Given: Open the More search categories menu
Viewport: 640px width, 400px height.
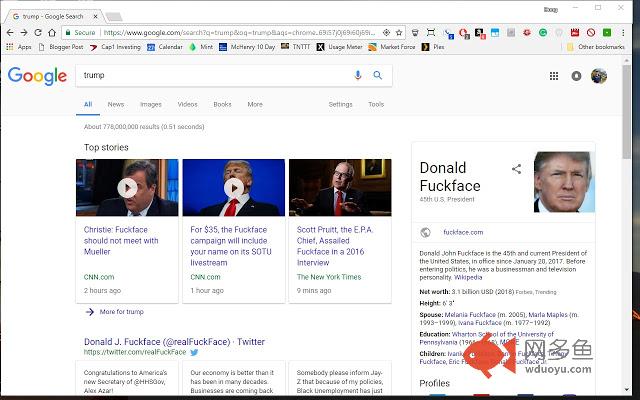Looking at the screenshot, I should (x=255, y=104).
